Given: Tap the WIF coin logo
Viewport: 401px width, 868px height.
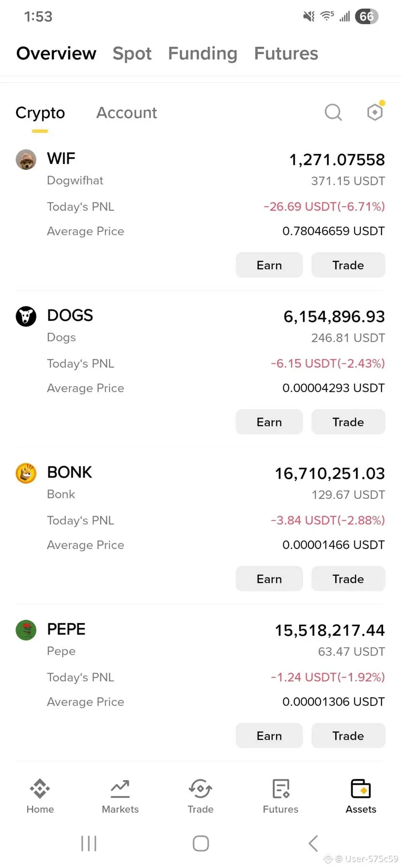Looking at the screenshot, I should [26, 159].
